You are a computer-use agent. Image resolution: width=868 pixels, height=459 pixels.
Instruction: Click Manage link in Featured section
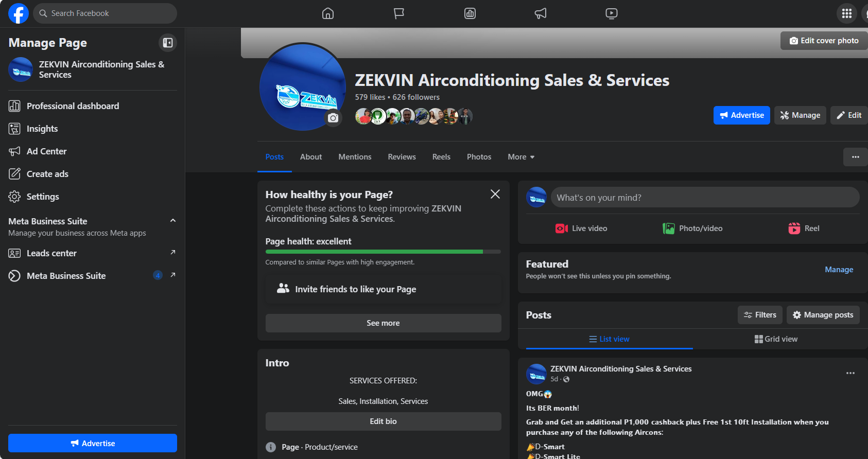[839, 270]
